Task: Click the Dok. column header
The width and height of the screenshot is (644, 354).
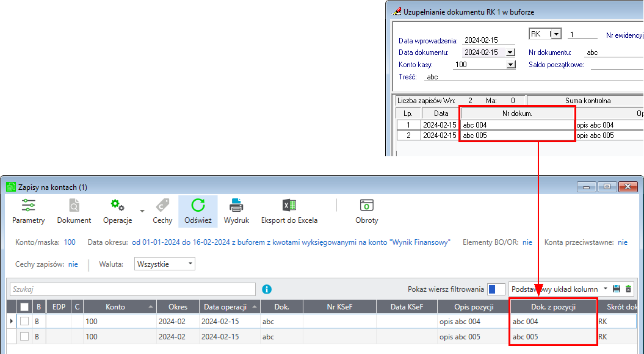Action: click(x=282, y=307)
